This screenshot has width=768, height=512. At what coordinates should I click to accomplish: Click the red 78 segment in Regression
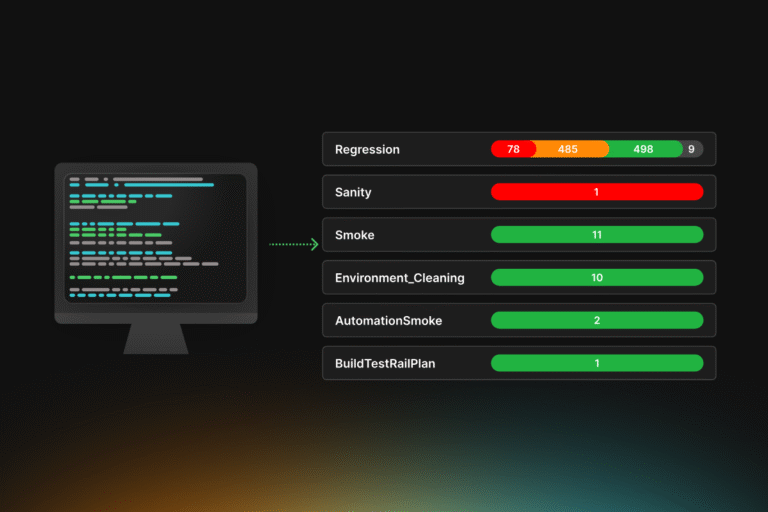(513, 149)
